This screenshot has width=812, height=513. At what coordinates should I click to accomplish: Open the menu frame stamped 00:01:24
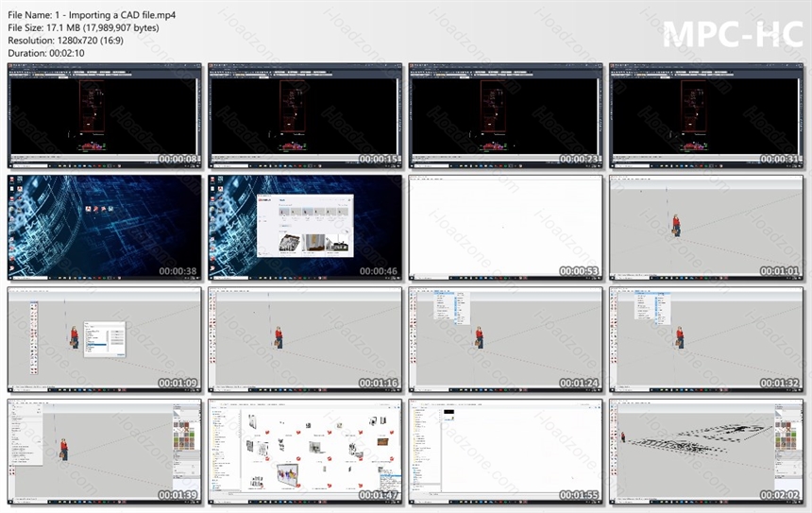click(x=506, y=339)
